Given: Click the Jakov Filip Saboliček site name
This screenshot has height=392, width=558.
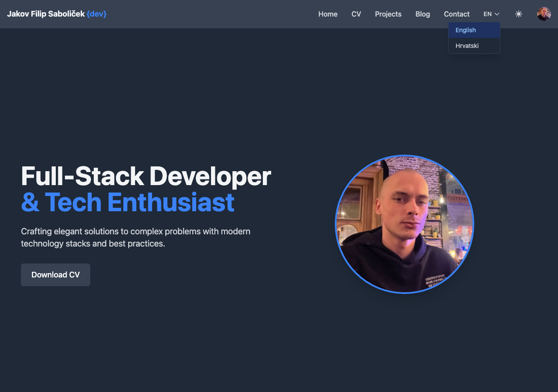Looking at the screenshot, I should [46, 14].
